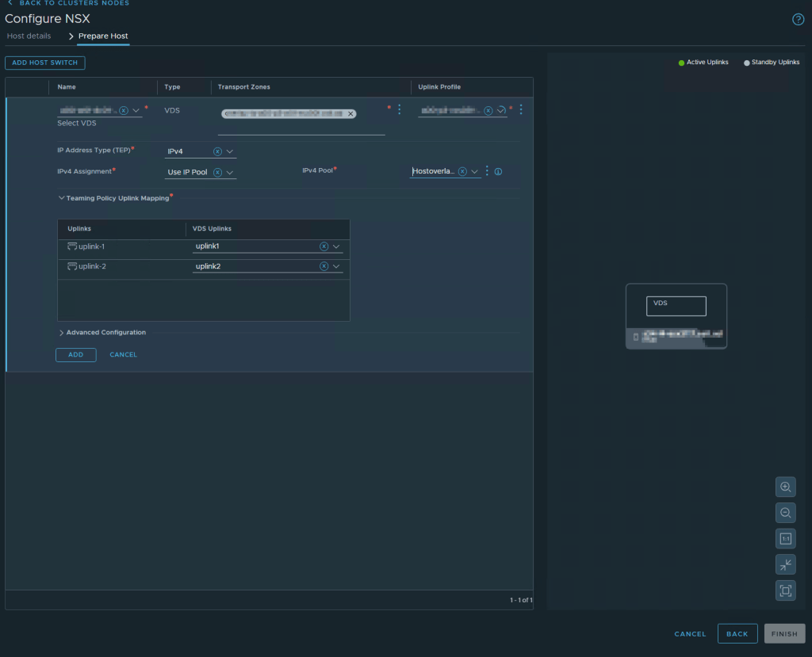Clear the IPv4 Pool selection
The image size is (812, 657).
(462, 171)
